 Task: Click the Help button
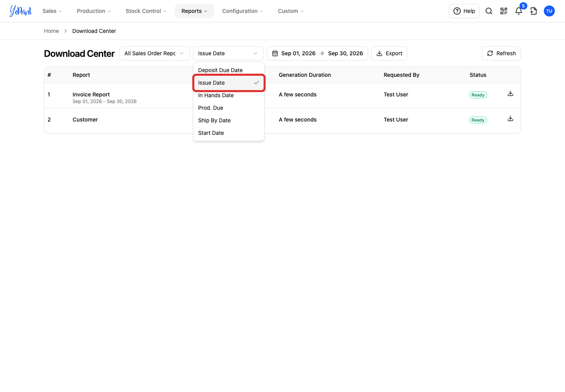(x=464, y=11)
